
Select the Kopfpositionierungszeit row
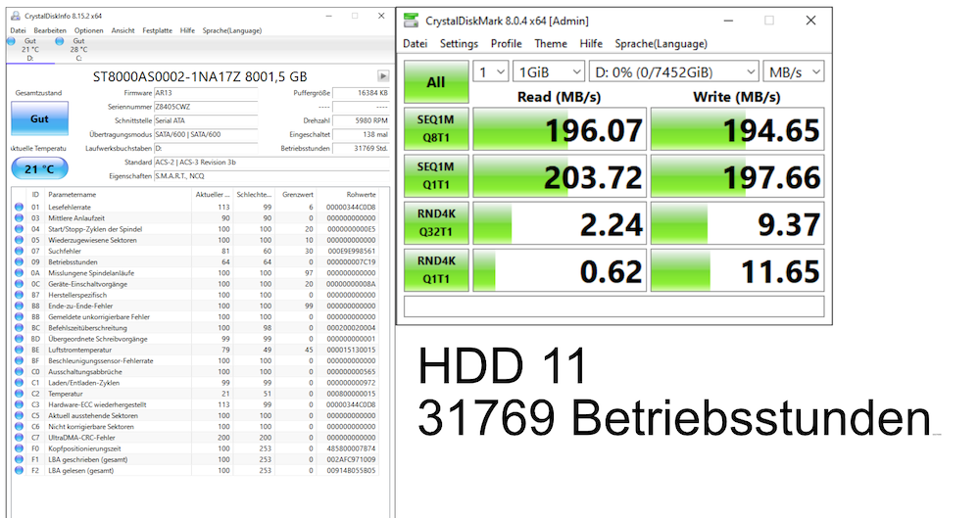click(x=196, y=448)
